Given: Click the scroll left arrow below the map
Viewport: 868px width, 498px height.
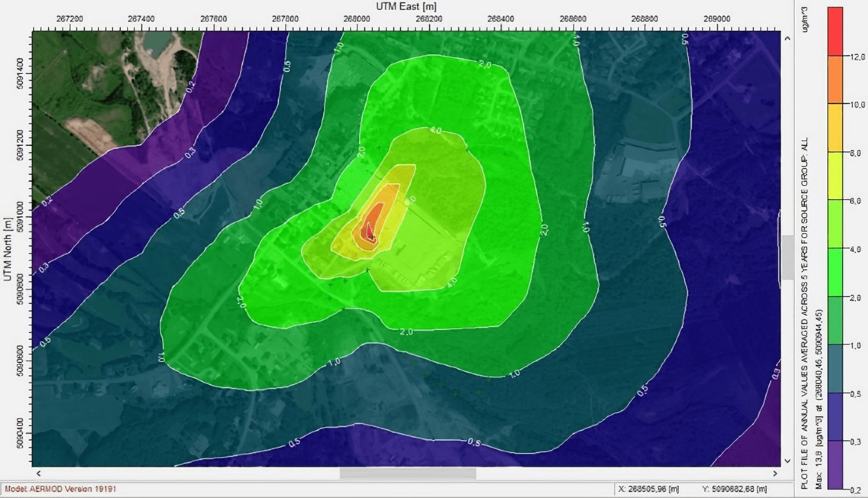Looking at the screenshot, I should [x=39, y=473].
